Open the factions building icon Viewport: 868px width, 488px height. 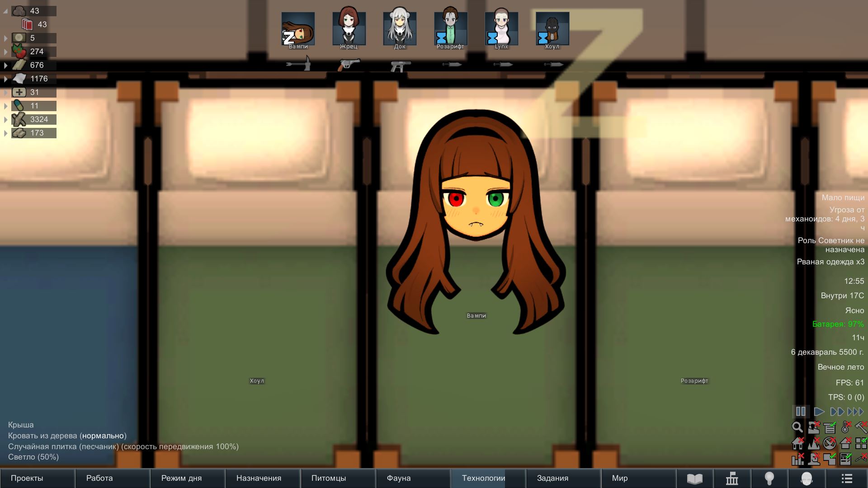click(732, 479)
